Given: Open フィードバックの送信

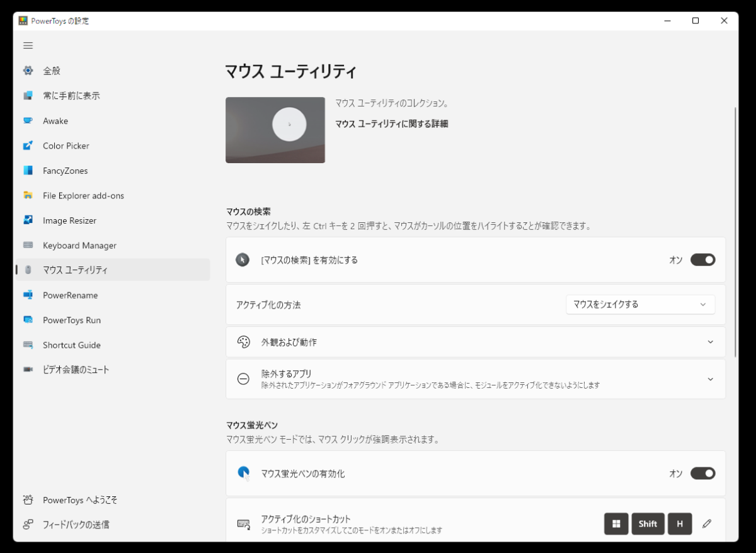Looking at the screenshot, I should click(113, 525).
